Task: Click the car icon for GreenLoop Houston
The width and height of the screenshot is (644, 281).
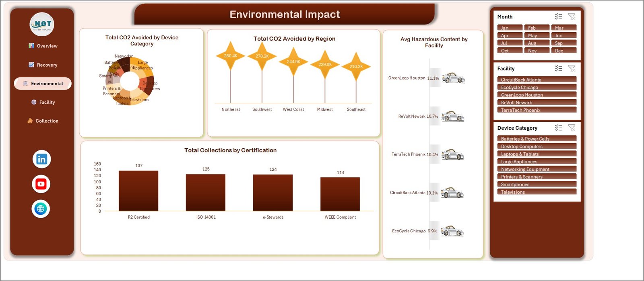Action: (454, 78)
